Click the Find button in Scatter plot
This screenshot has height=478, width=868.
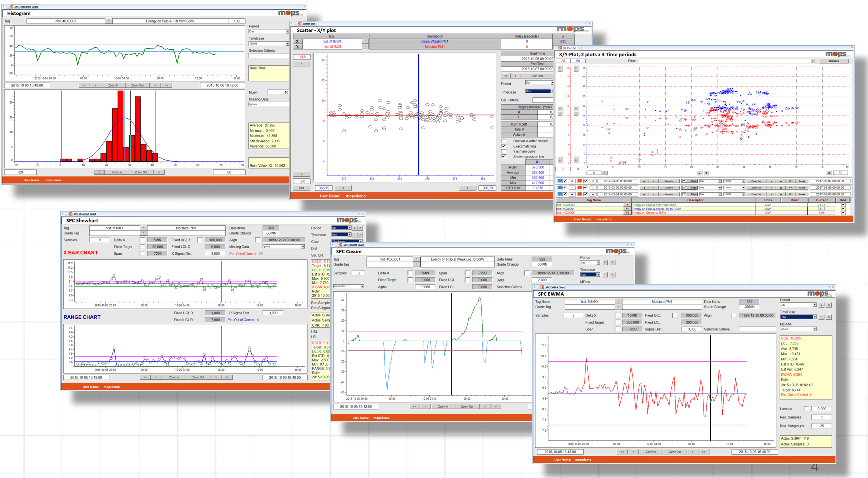pos(301,188)
